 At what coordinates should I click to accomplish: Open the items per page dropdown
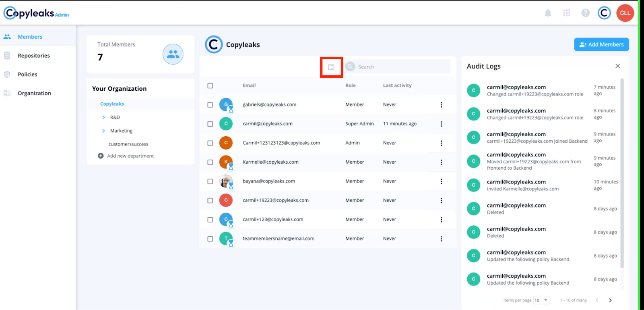tap(541, 300)
